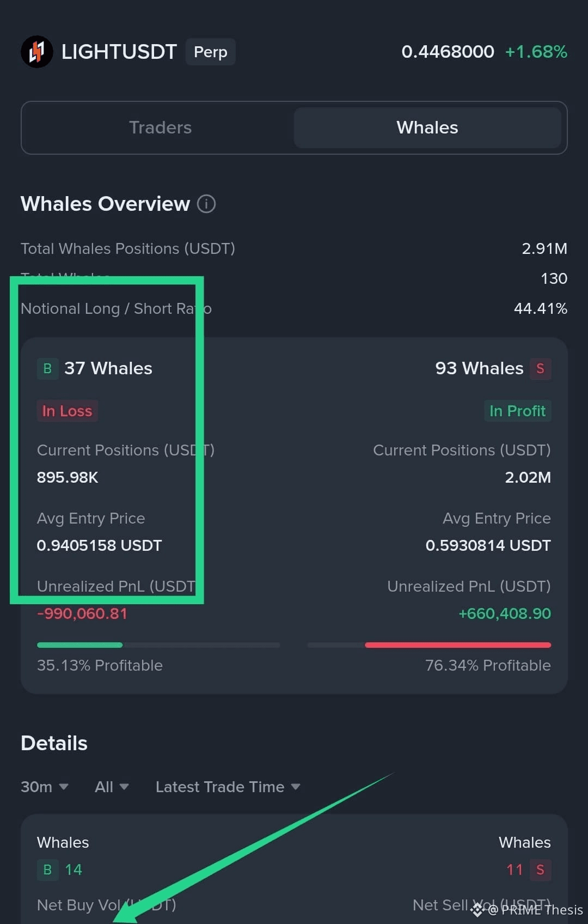
Task: Select the S badge beside Whales count 11
Action: click(541, 870)
